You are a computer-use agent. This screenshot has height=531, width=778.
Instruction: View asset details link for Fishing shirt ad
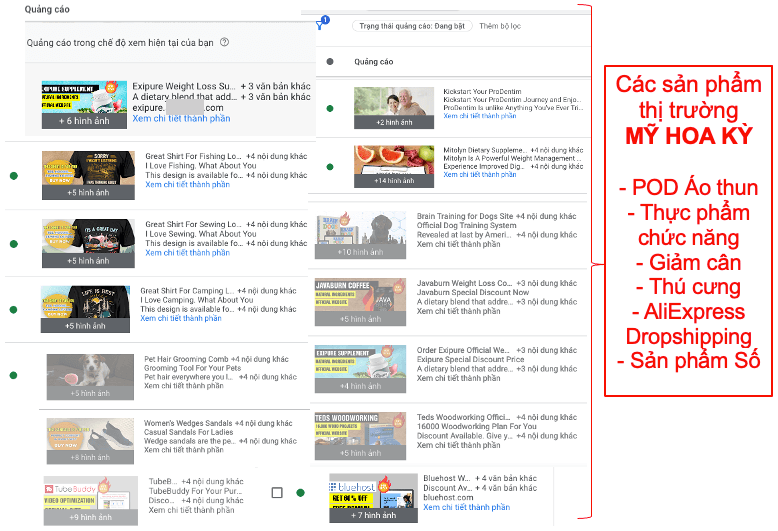(188, 185)
